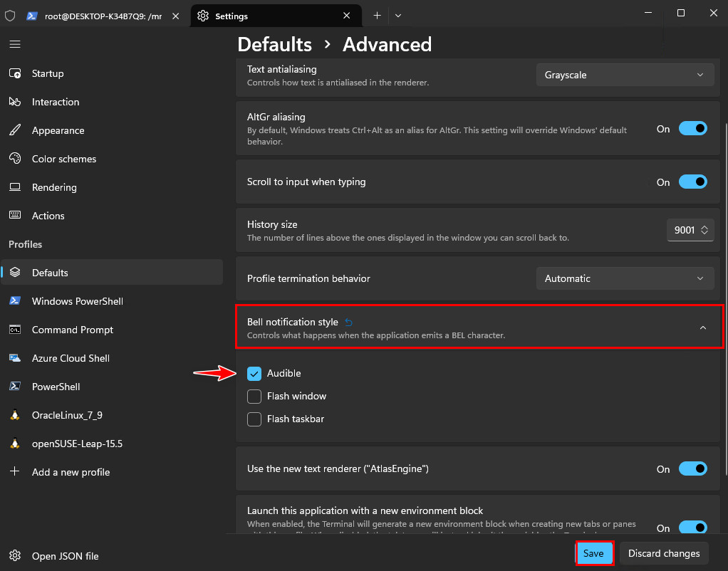Open the Profile termination behavior dropdown
This screenshot has height=571, width=728.
pyautogui.click(x=625, y=278)
